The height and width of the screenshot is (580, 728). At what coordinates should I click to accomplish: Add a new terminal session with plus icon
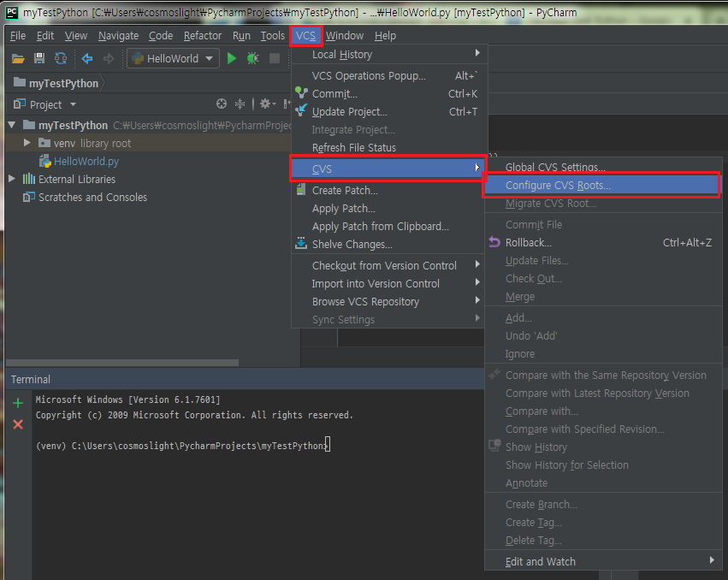click(x=18, y=403)
